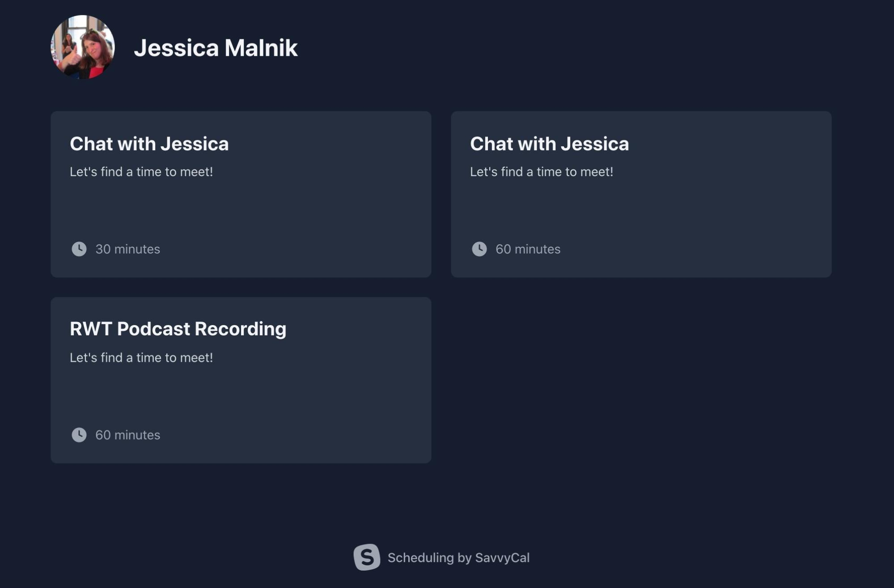Click the "60 minutes" label in the chat card
The height and width of the screenshot is (588, 894).
coord(528,249)
